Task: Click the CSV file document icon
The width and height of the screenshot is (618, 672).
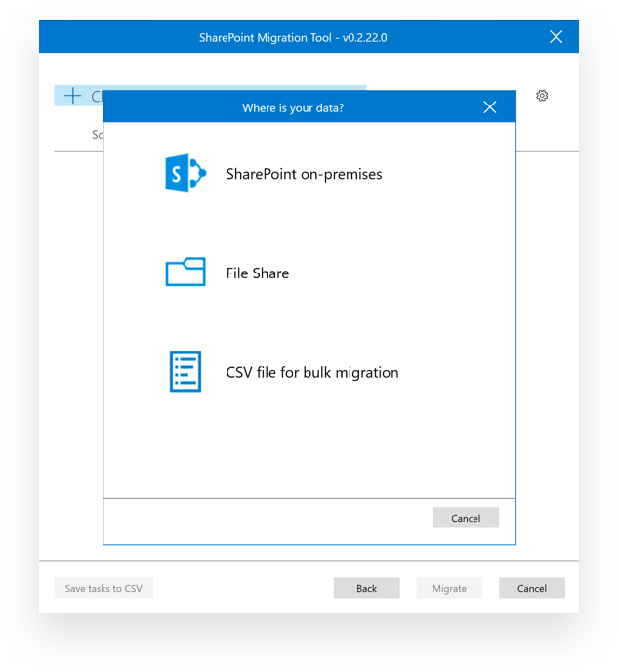Action: [185, 371]
